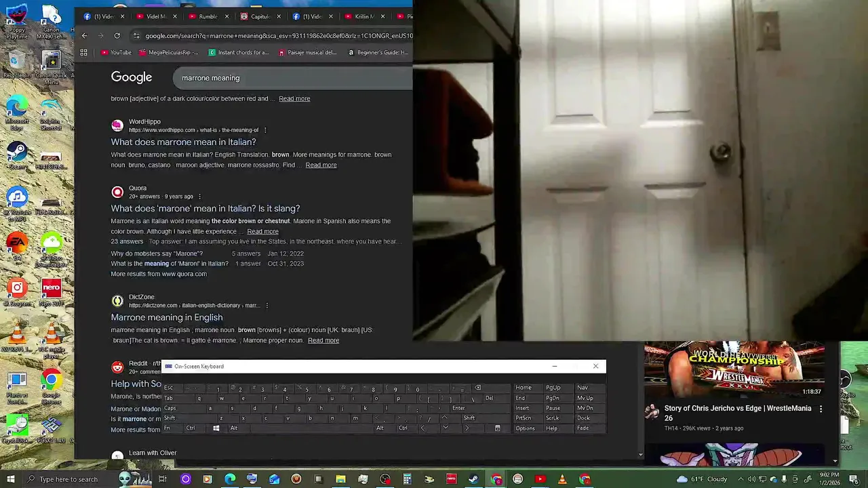
Task: Click 'Read more' under the DictZone snippet
Action: (x=323, y=340)
